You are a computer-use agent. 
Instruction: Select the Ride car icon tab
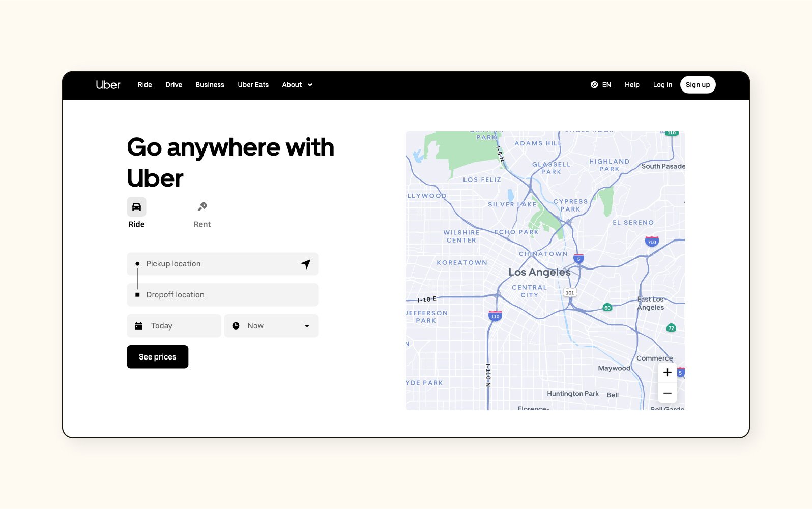pos(136,207)
